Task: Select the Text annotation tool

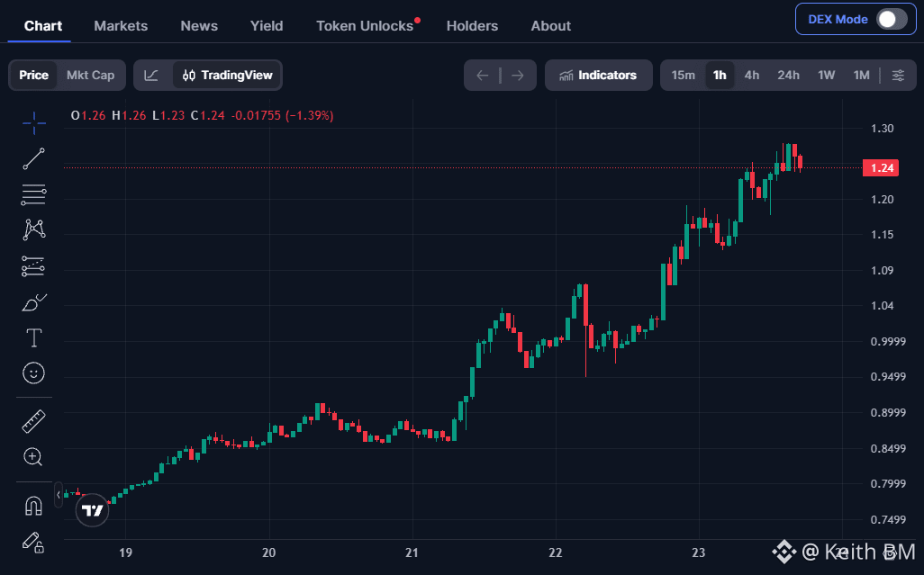Action: click(x=33, y=337)
